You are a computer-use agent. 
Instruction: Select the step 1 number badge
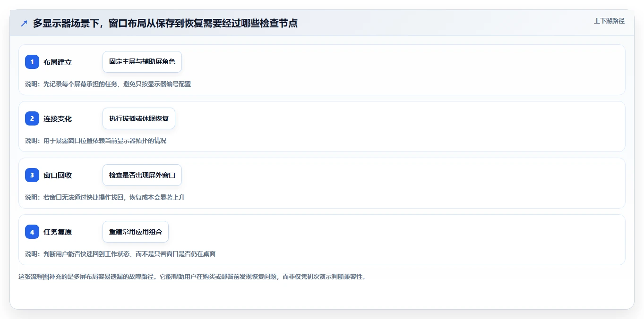pos(32,62)
